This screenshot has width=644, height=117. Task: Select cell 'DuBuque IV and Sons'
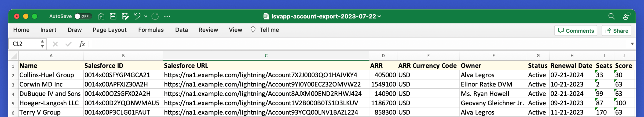tap(51, 94)
